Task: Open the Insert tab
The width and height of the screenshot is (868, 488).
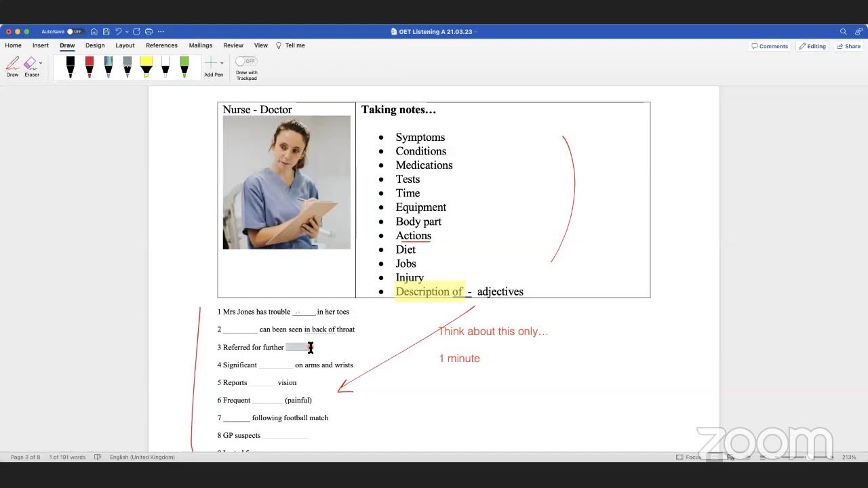Action: (x=41, y=45)
